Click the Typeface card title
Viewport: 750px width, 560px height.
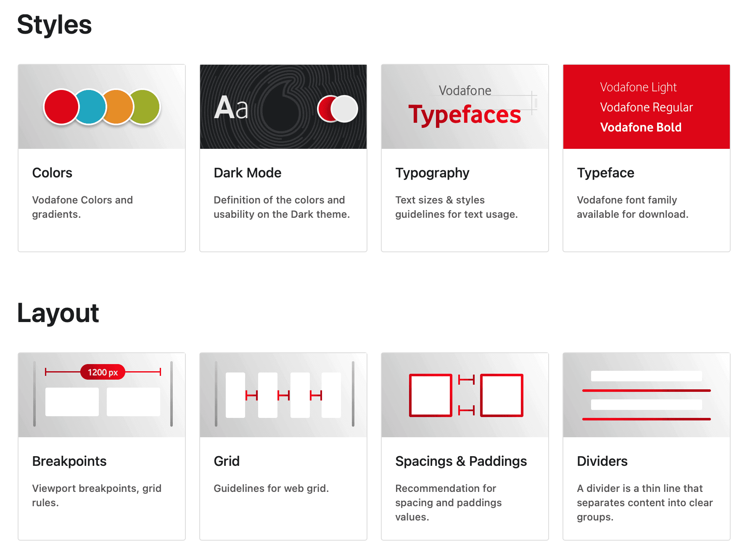[605, 173]
